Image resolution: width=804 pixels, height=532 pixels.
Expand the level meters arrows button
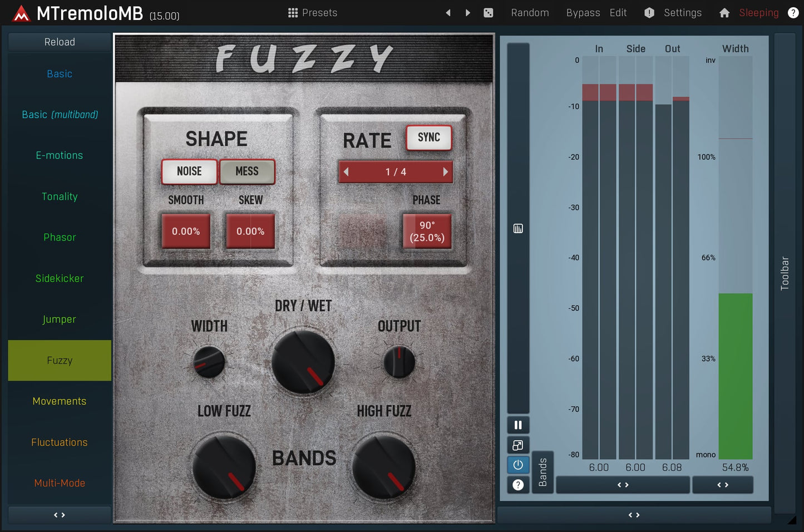623,485
